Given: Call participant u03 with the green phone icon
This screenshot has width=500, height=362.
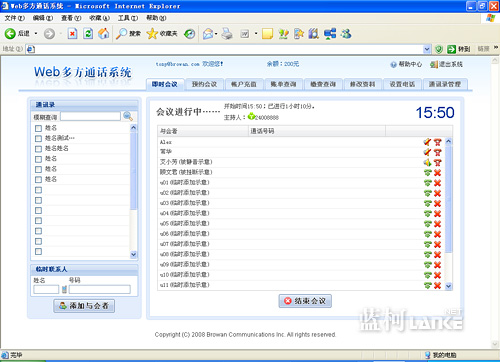Looking at the screenshot, I should (427, 203).
